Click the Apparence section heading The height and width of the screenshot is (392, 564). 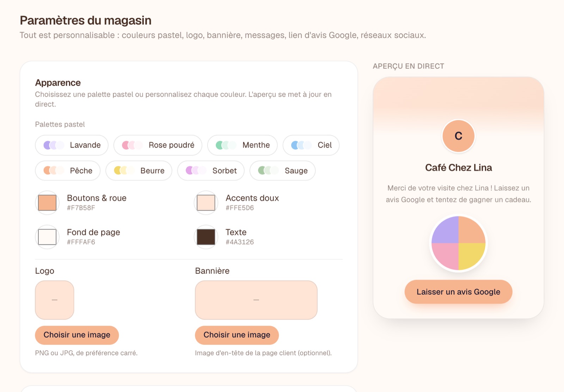(58, 83)
